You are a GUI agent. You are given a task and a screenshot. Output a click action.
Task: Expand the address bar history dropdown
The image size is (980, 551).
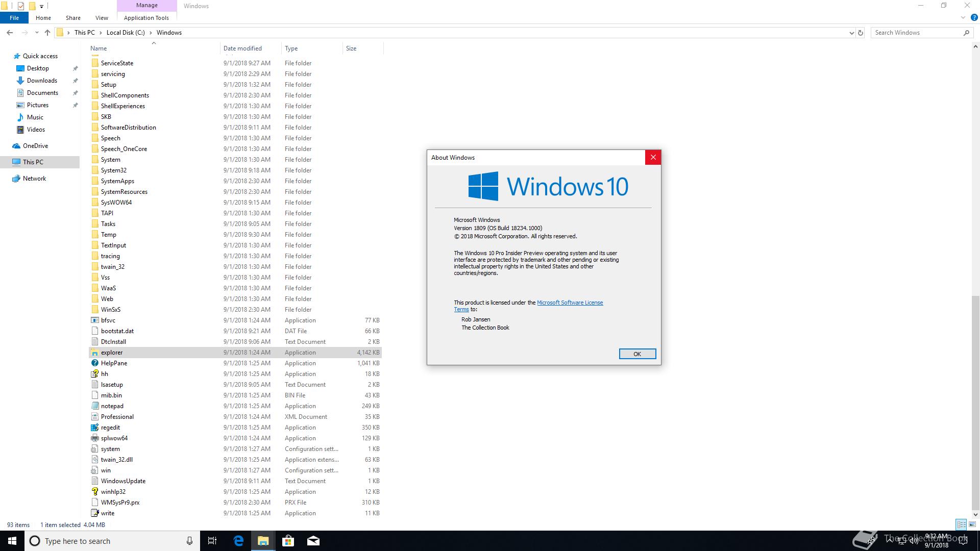pos(851,33)
